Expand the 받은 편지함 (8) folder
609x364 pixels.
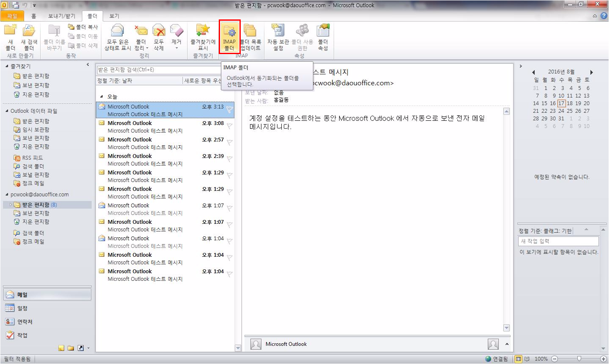point(11,205)
